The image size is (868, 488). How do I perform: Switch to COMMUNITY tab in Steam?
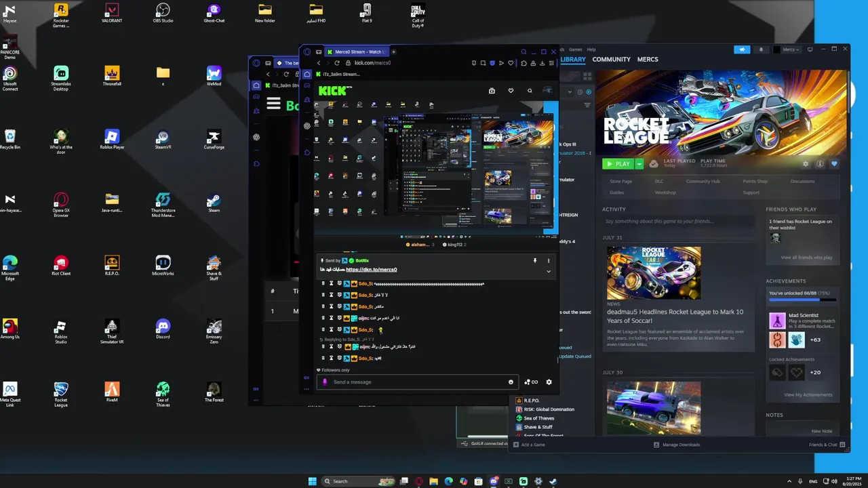[611, 60]
